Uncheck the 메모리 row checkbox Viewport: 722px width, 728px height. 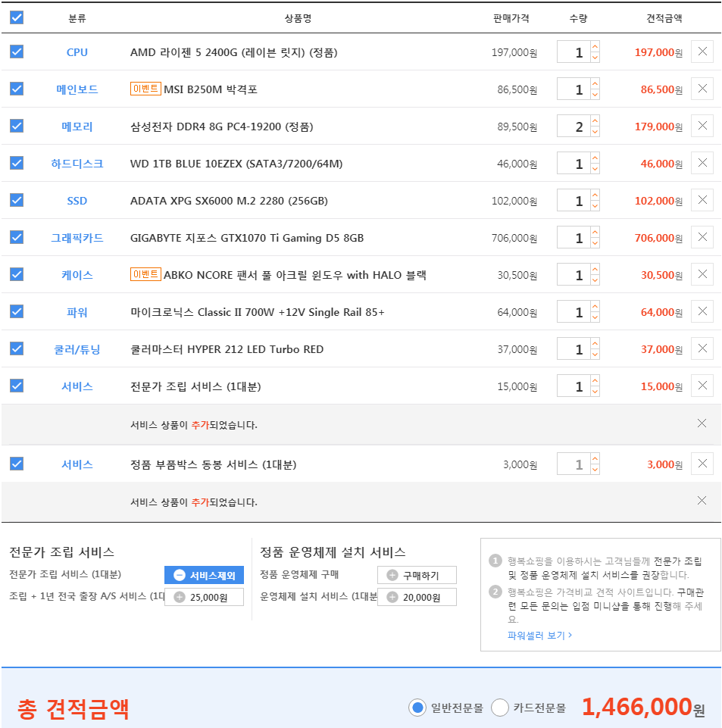tap(17, 126)
